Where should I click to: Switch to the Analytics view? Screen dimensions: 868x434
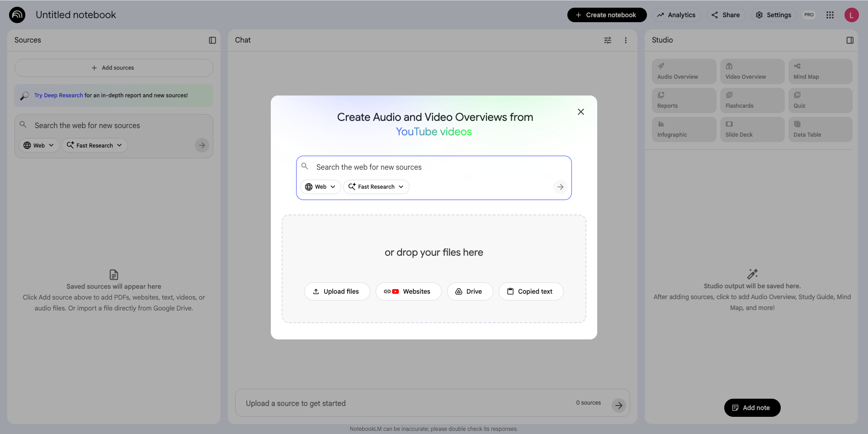pos(676,14)
